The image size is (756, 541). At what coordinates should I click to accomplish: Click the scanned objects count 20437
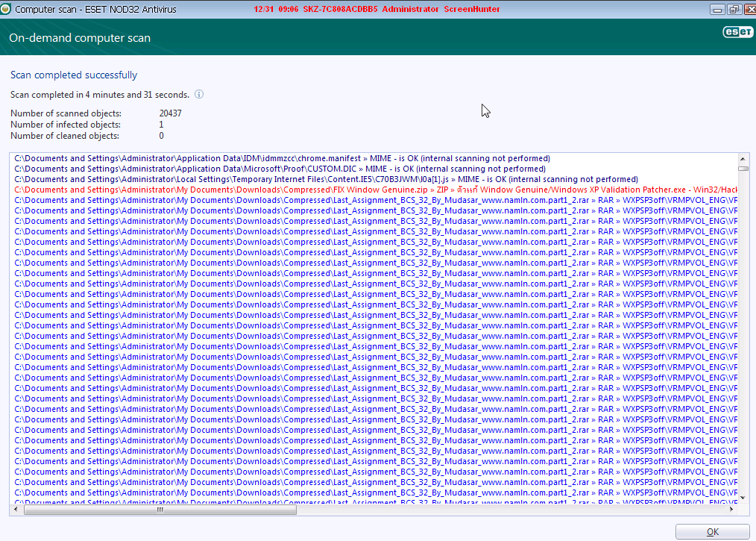(x=170, y=113)
